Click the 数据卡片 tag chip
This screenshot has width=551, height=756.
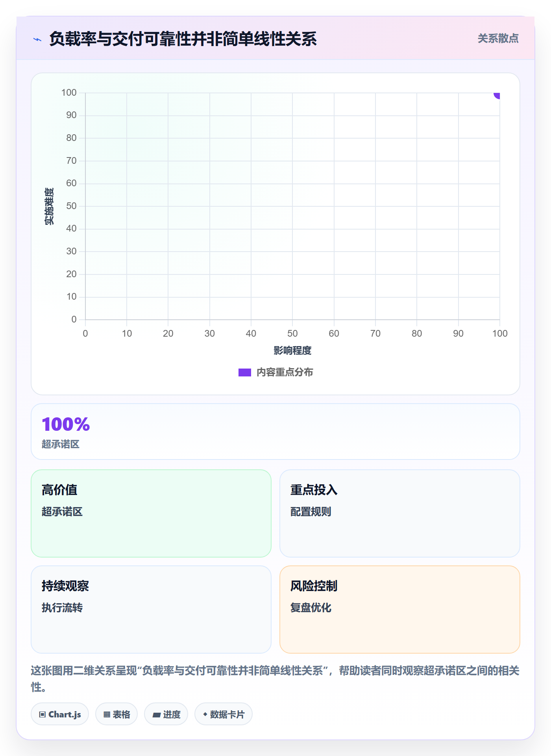[x=224, y=714]
